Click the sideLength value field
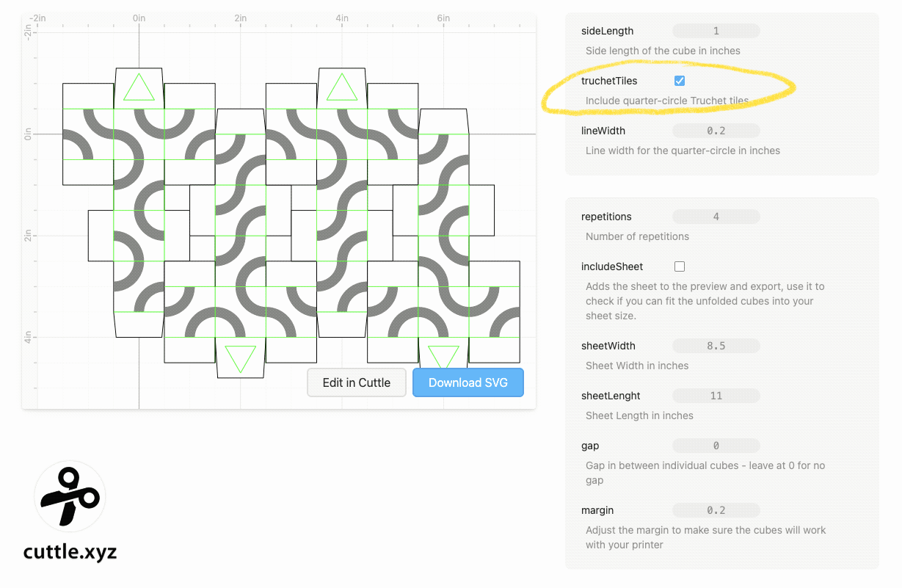902x588 pixels. (x=716, y=31)
